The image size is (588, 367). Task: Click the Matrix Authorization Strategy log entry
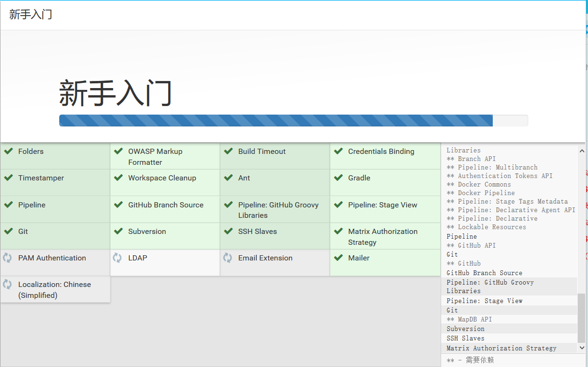click(x=501, y=348)
